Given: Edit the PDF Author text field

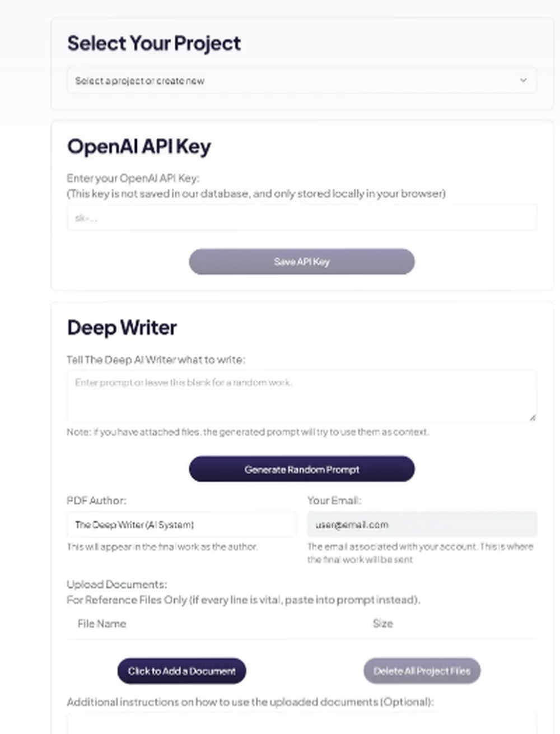Looking at the screenshot, I should coord(181,524).
